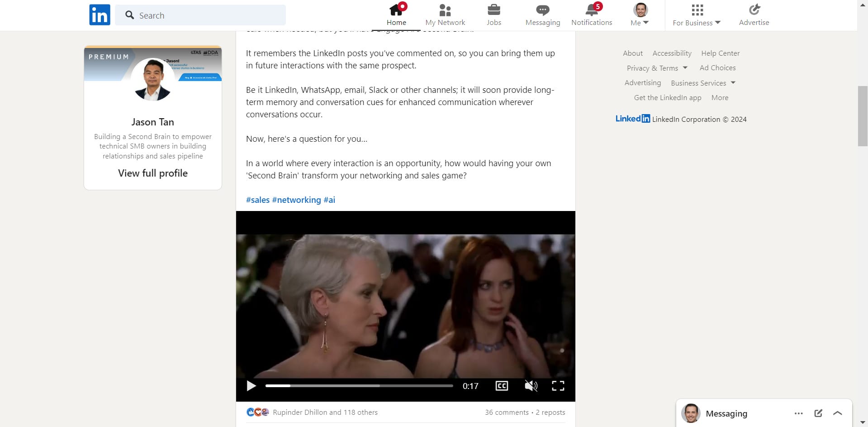The width and height of the screenshot is (868, 427).
Task: Click the video frame thumbnail
Action: coord(405,306)
